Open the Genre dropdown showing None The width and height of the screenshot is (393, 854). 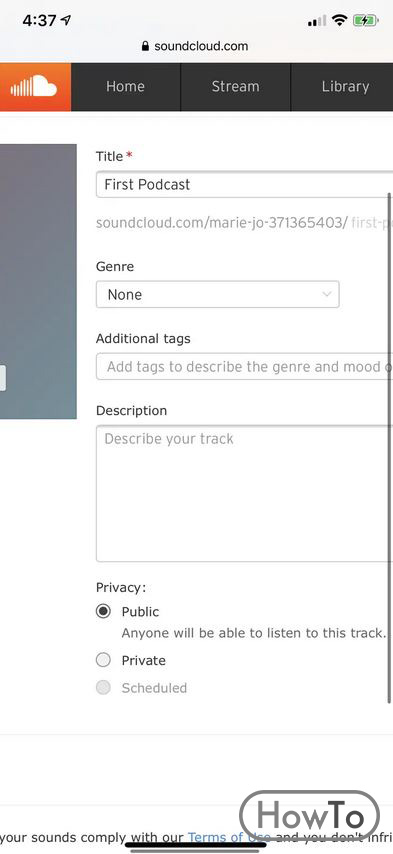pos(218,295)
